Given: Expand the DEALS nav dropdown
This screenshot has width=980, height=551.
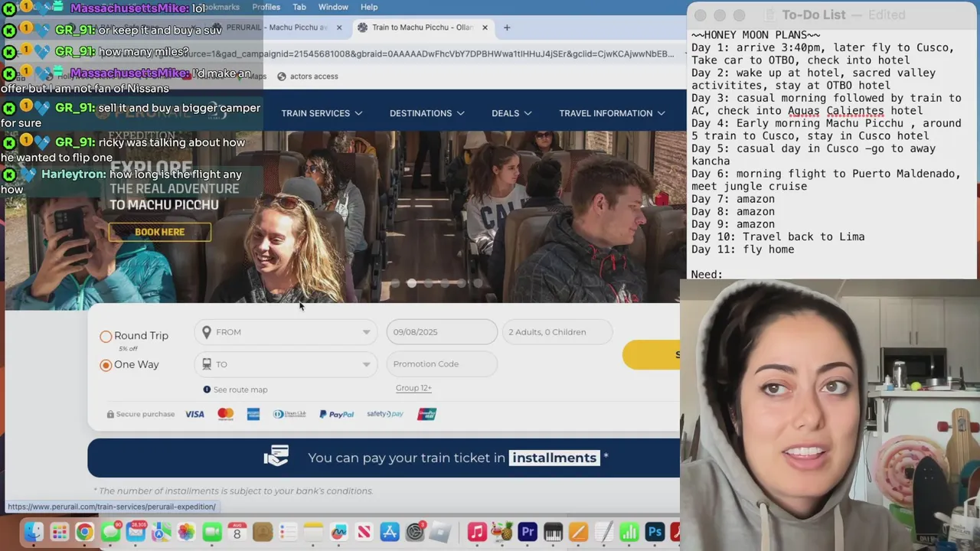Looking at the screenshot, I should pos(511,113).
